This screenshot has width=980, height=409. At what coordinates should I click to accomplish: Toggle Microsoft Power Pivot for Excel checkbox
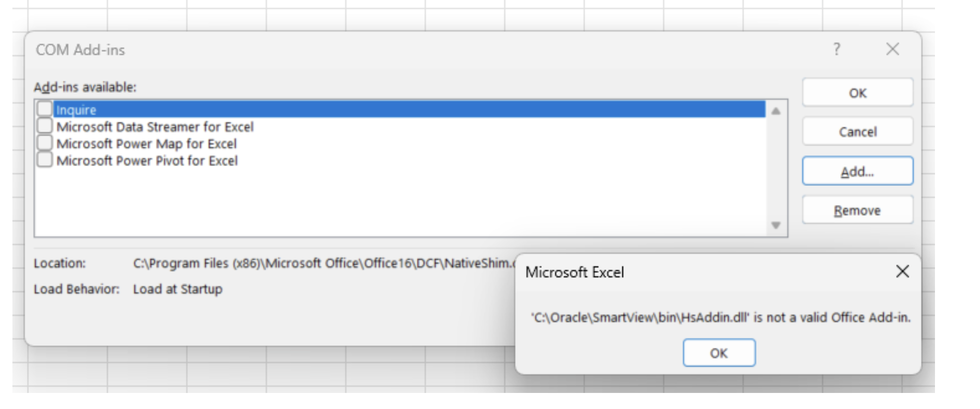point(44,160)
